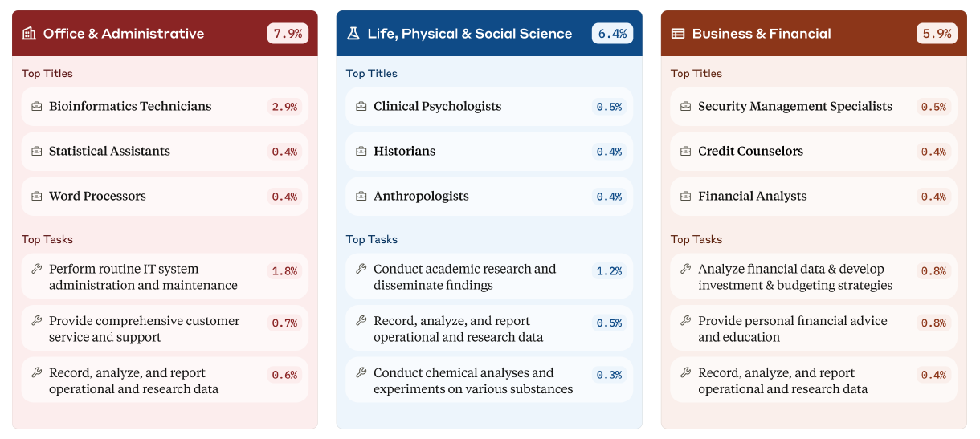Select the 7.9% badge on Office & Administrative

pyautogui.click(x=288, y=34)
